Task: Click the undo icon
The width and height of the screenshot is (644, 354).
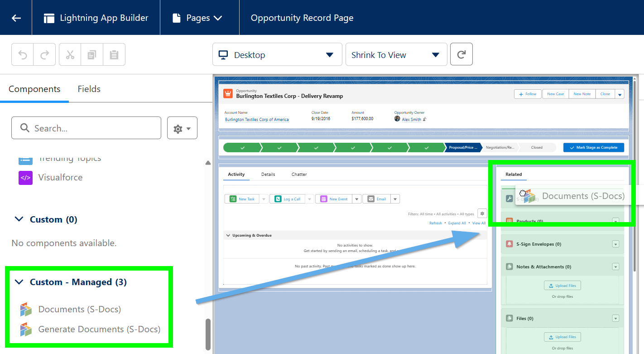Action: click(23, 55)
